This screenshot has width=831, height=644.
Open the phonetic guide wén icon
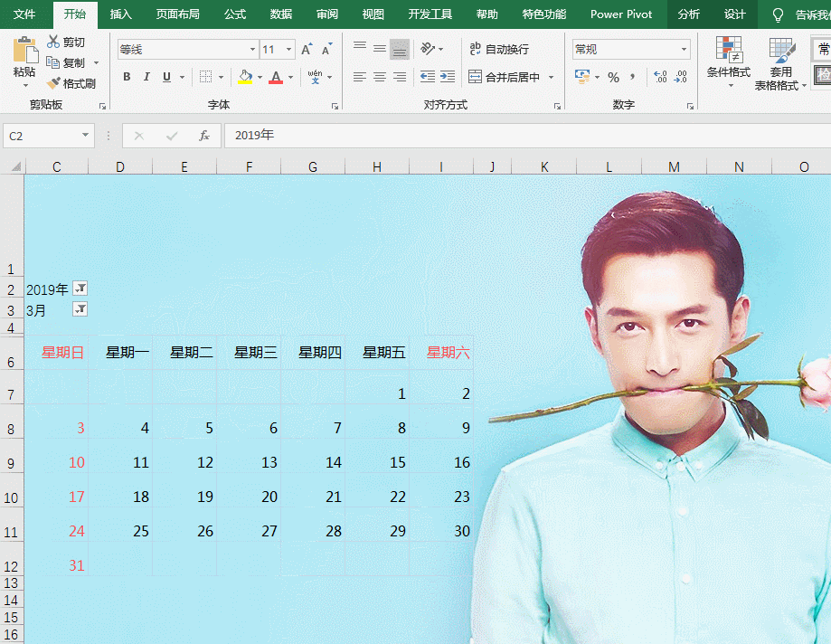[x=316, y=77]
